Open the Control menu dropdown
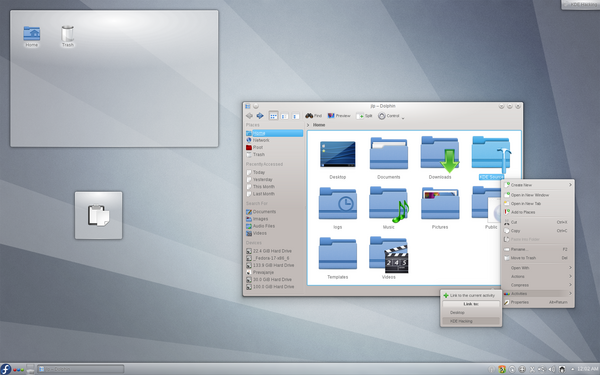 coord(391,116)
